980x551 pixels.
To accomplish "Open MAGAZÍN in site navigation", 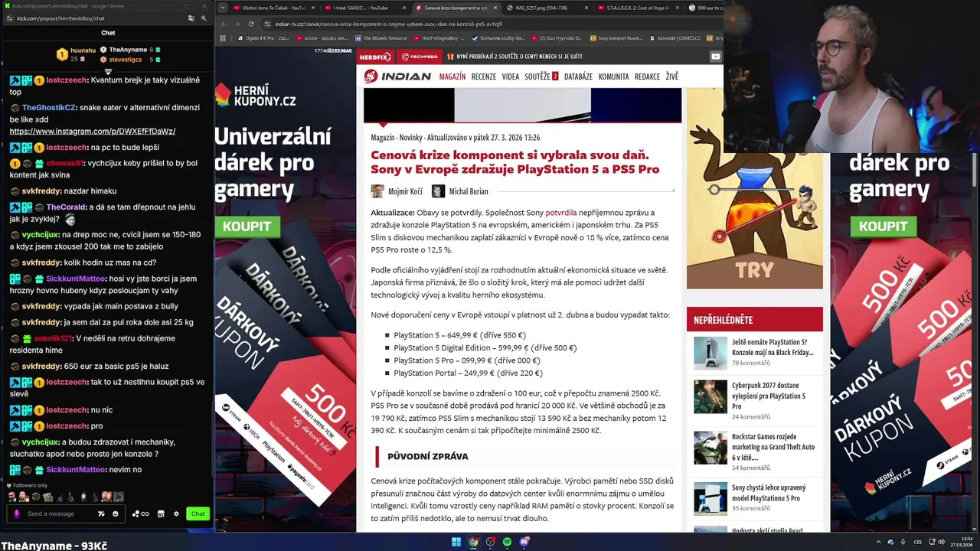I will click(x=452, y=77).
